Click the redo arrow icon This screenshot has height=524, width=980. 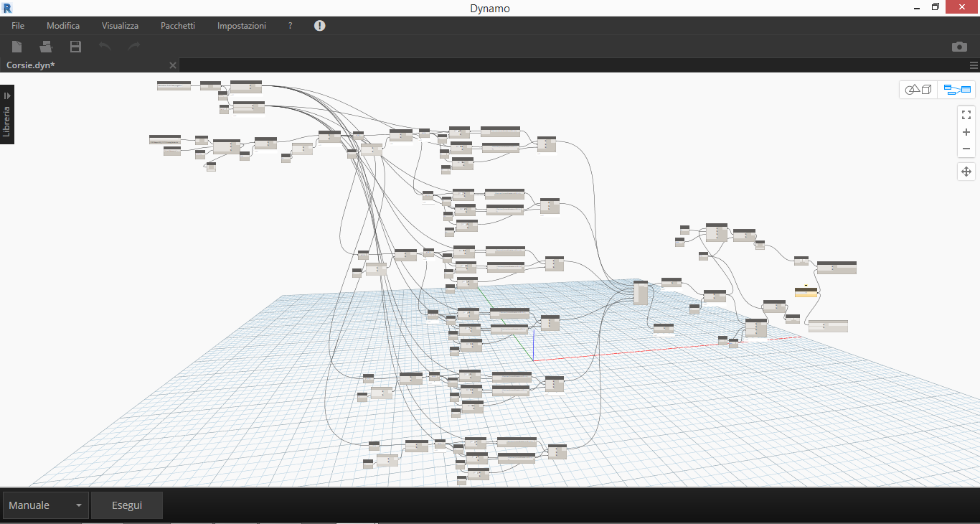tap(134, 47)
